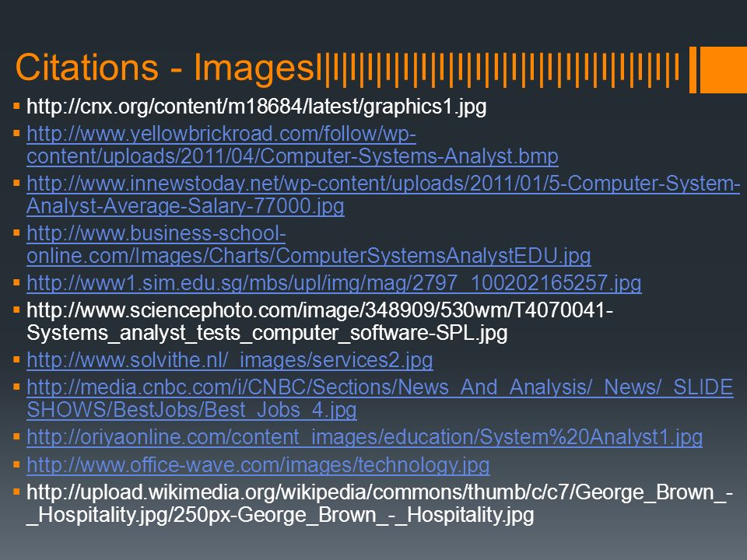747x560 pixels.
Task: Visit the solvithe.nl services2.jpg link
Action: [230, 360]
